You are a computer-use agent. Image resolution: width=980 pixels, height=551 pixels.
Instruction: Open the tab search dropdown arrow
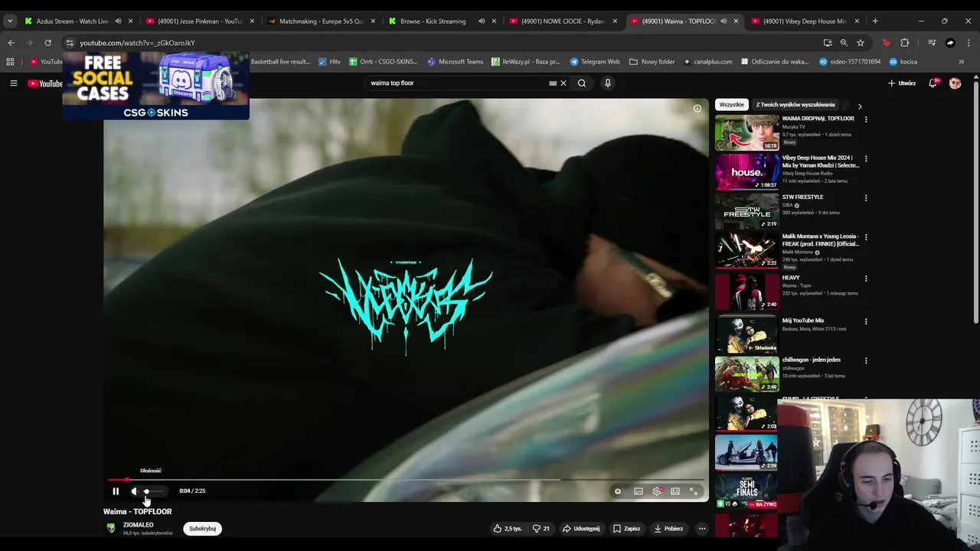(10, 21)
